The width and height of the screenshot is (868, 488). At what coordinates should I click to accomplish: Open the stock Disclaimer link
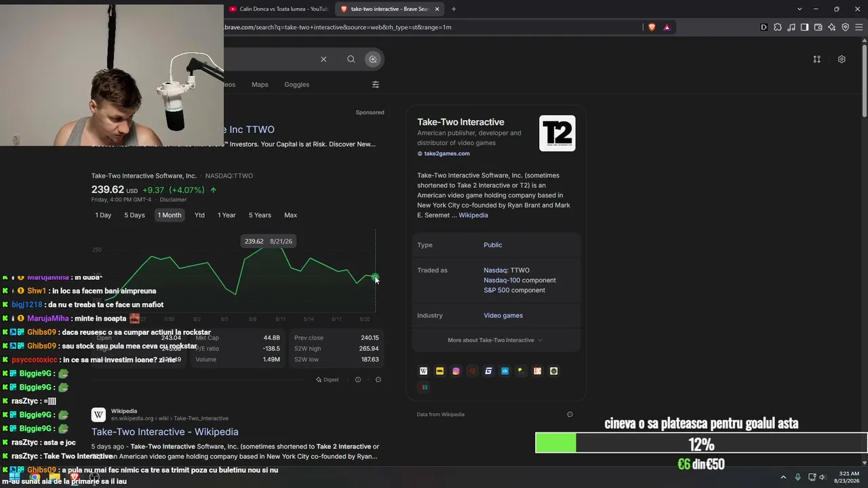click(173, 200)
